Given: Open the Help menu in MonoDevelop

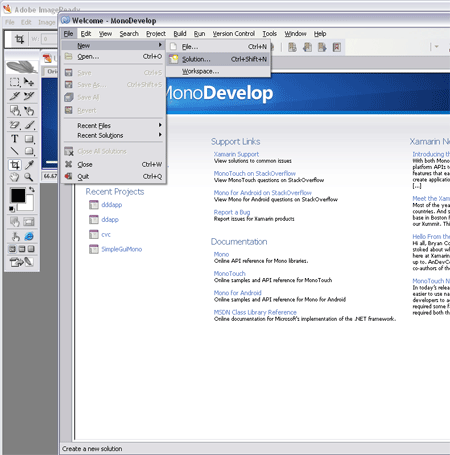Looking at the screenshot, I should (320, 34).
